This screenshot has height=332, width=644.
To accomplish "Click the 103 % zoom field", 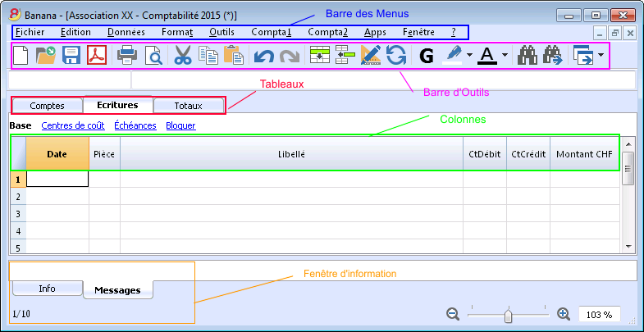I will [599, 315].
